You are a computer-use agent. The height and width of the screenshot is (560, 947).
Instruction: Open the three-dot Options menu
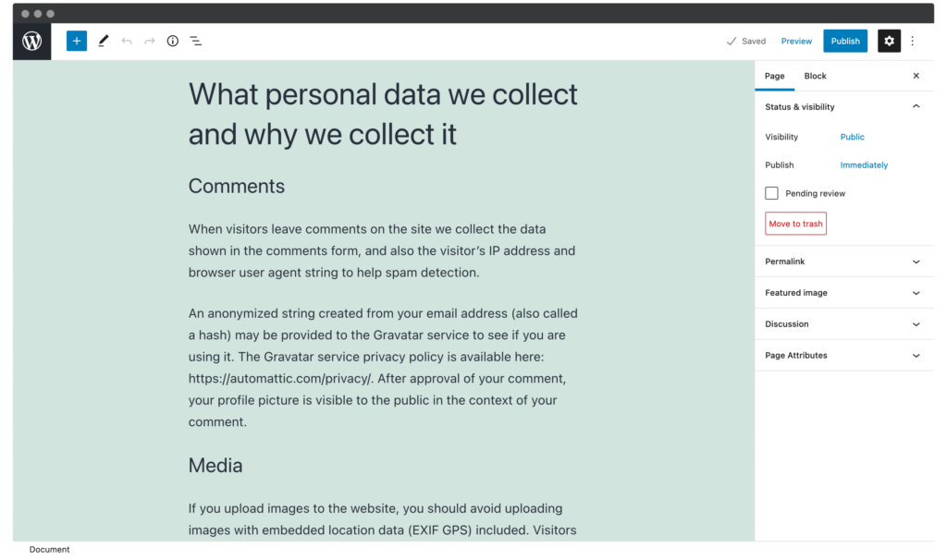pos(913,41)
